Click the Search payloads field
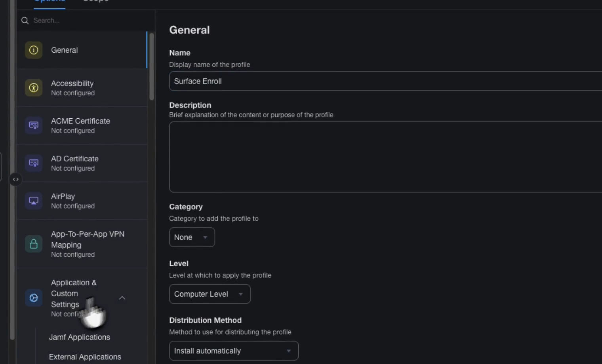This screenshot has height=364, width=602. [85, 21]
